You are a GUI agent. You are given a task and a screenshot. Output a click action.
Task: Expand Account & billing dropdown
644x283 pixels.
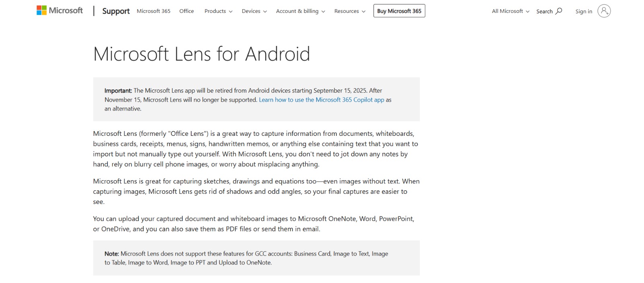(300, 11)
